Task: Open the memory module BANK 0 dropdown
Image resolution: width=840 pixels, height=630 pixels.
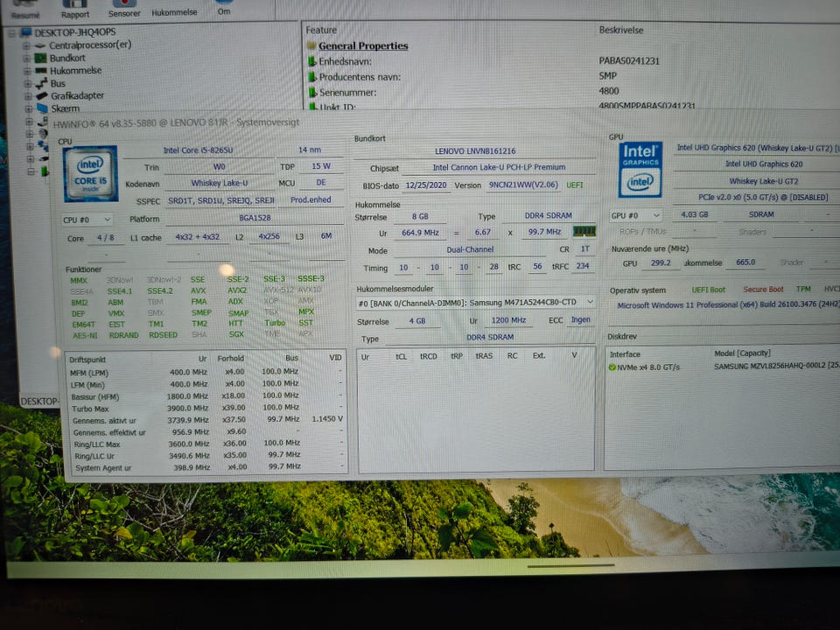Action: point(476,303)
